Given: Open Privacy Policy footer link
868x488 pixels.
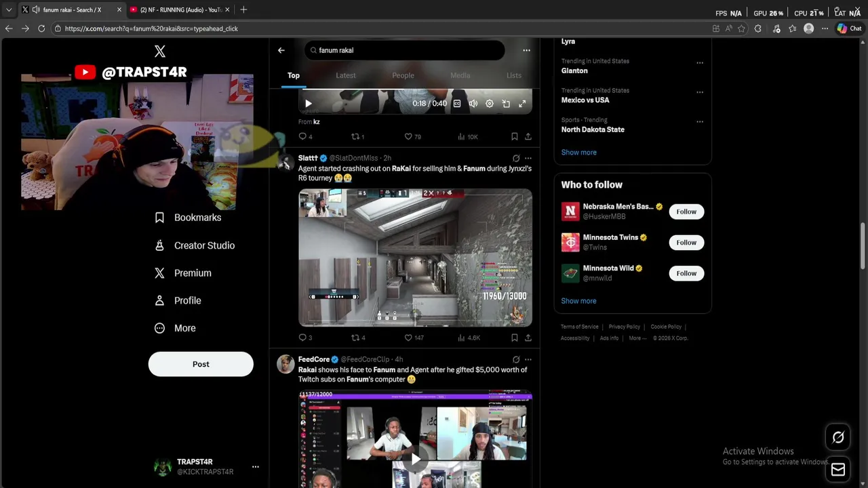Looking at the screenshot, I should pyautogui.click(x=625, y=327).
